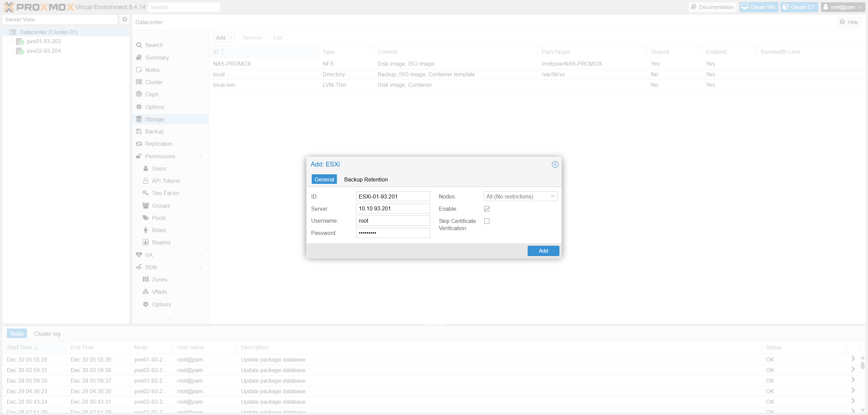Open the Ceph panel
This screenshot has width=868, height=415.
point(151,94)
